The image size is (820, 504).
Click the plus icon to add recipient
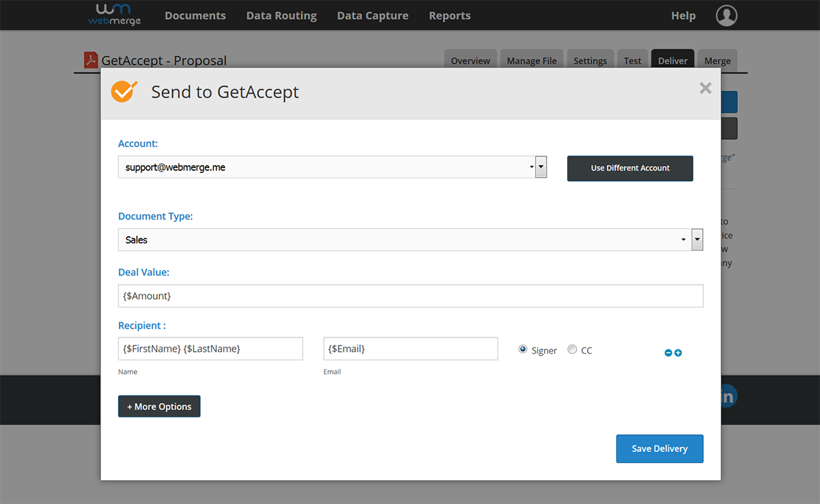coord(678,353)
